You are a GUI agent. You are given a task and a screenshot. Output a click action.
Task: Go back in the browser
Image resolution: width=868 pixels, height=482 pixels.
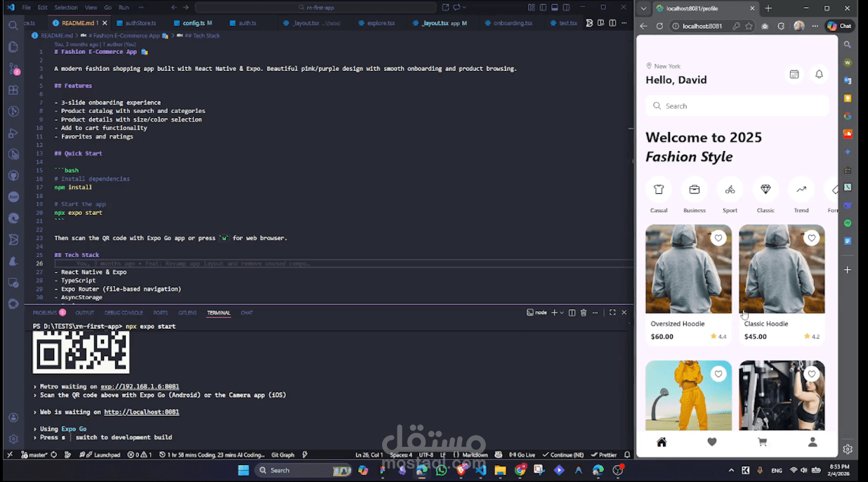pyautogui.click(x=644, y=26)
